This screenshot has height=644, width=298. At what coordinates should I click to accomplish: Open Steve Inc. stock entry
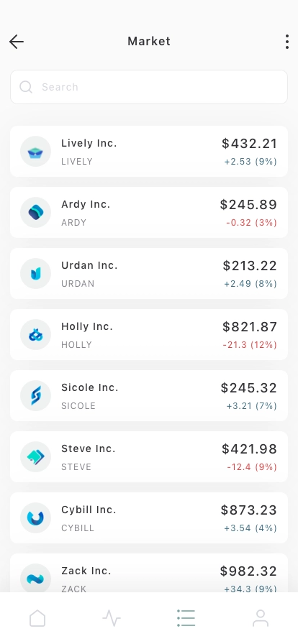tap(149, 456)
